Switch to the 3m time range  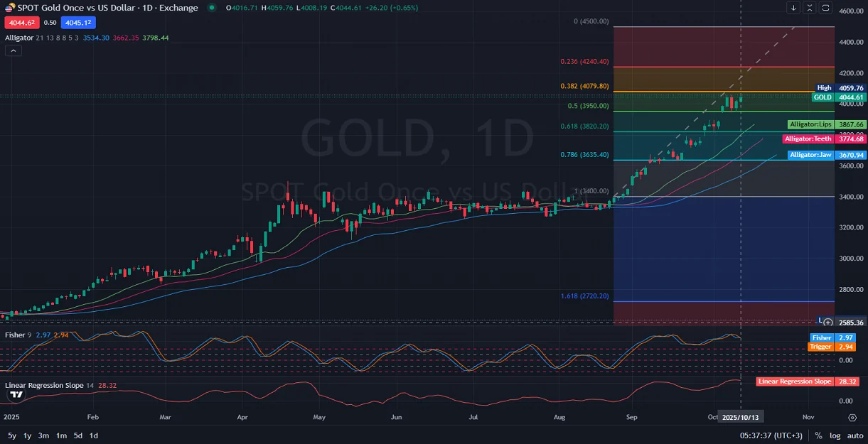tap(43, 435)
